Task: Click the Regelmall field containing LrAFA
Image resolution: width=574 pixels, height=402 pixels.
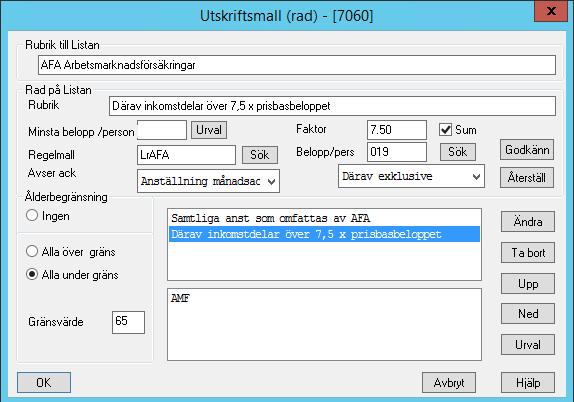Action: [x=186, y=155]
